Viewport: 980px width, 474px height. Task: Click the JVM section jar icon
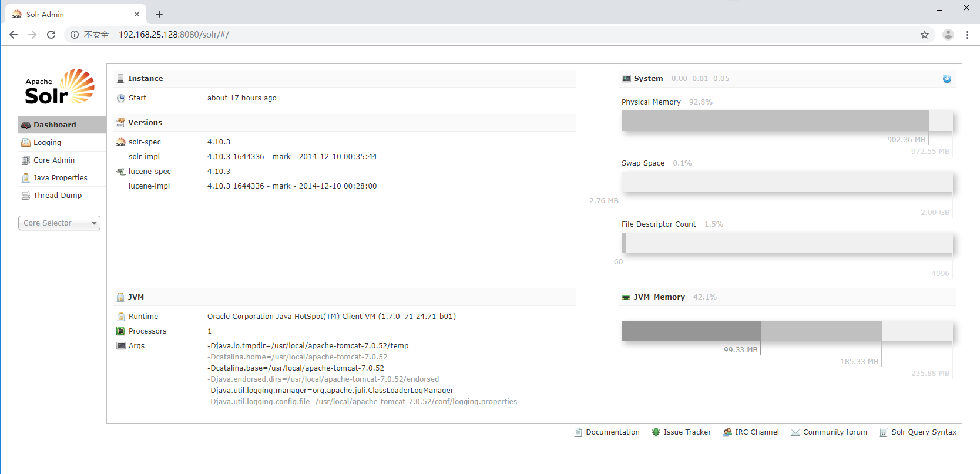(120, 297)
